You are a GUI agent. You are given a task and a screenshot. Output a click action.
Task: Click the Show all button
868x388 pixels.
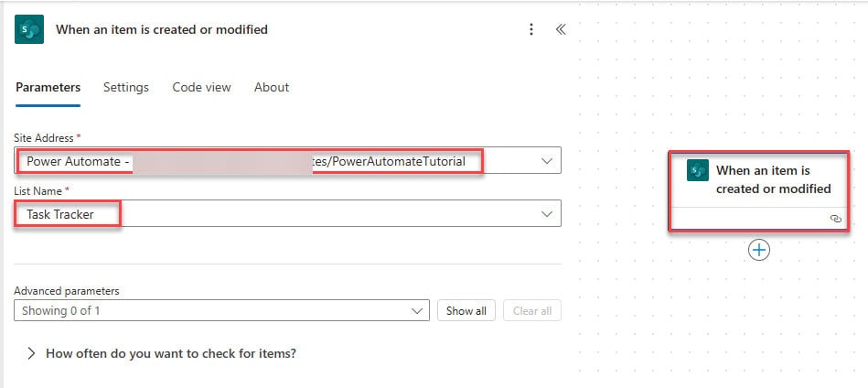(x=466, y=310)
